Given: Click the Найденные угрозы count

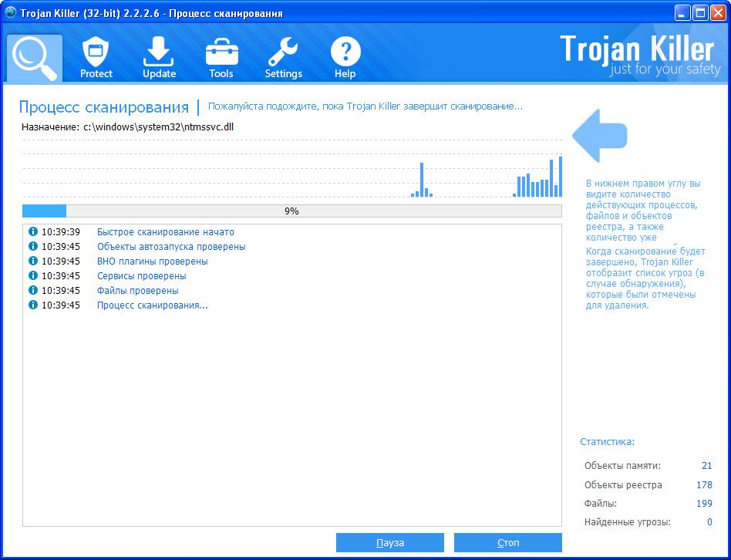Looking at the screenshot, I should click(709, 522).
